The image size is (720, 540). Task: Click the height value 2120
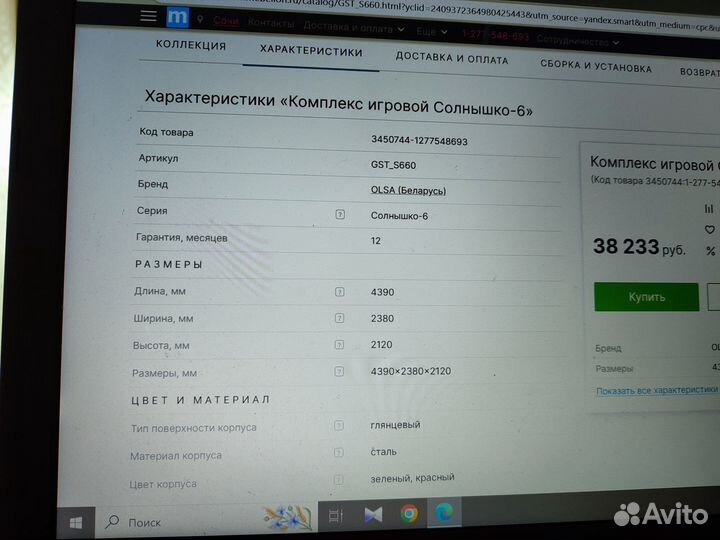(x=381, y=344)
